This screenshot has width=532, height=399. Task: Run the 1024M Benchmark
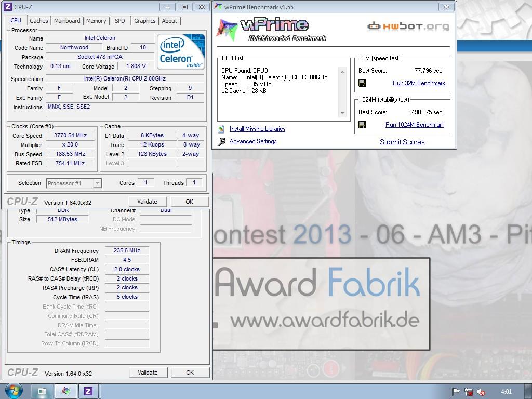coord(415,125)
